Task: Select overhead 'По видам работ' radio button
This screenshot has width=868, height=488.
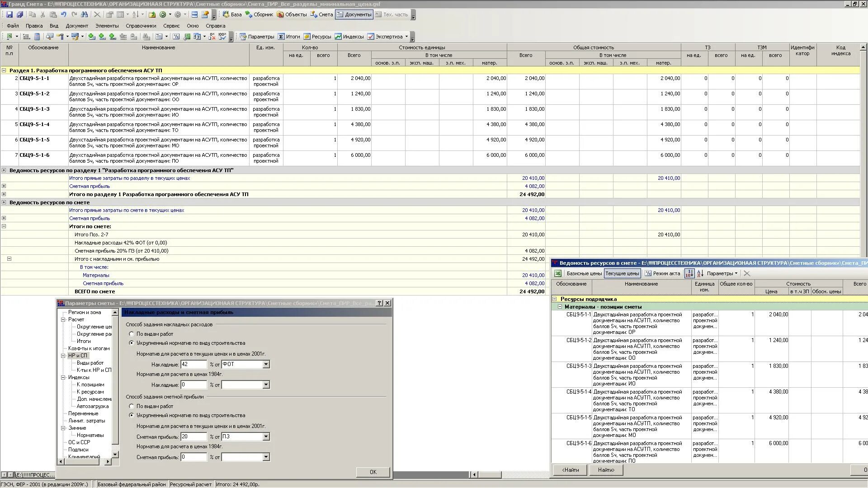Action: 132,334
